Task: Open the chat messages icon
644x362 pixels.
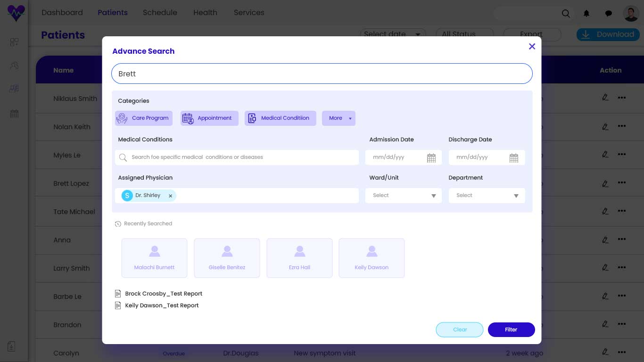Action: coord(608,14)
